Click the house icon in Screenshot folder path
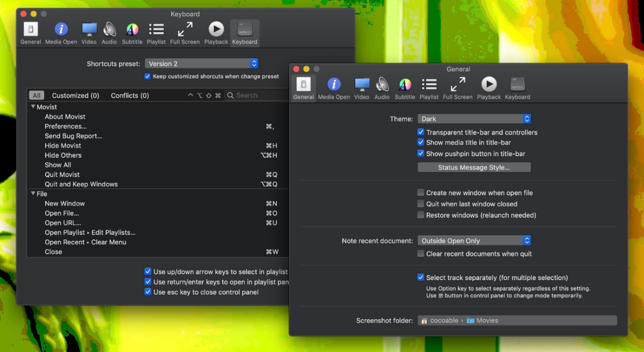Screen dimensions: 644x352 point(425,320)
